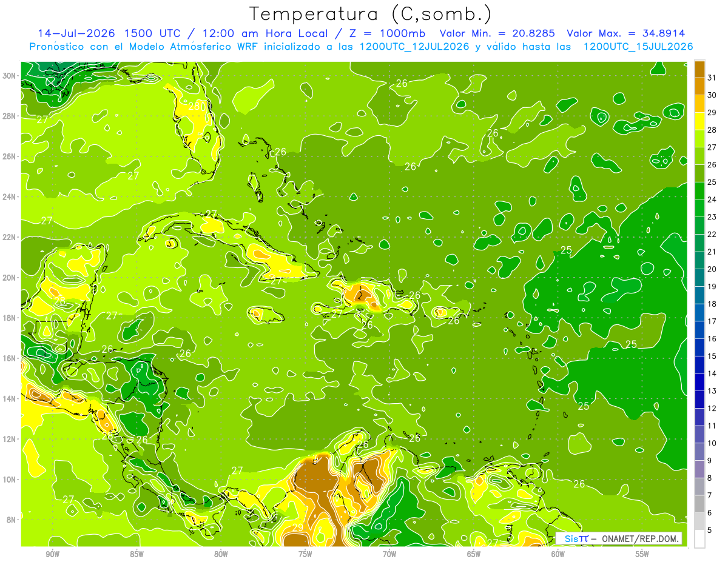Click the legend value label "31"
This screenshot has height=562, width=728.
(712, 77)
